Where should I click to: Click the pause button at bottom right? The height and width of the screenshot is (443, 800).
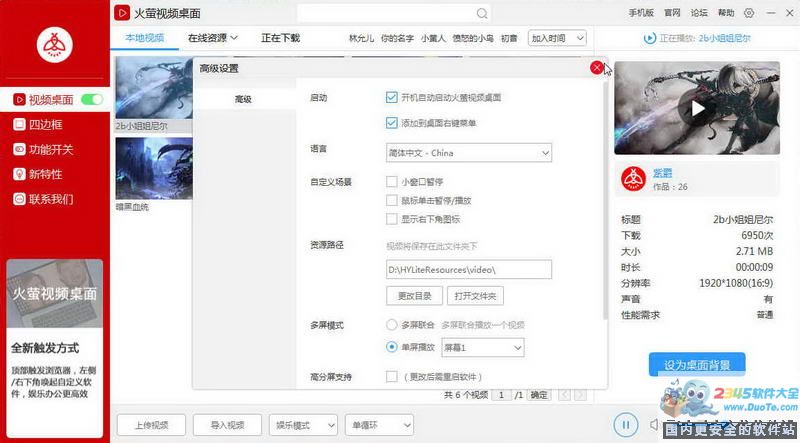626,425
